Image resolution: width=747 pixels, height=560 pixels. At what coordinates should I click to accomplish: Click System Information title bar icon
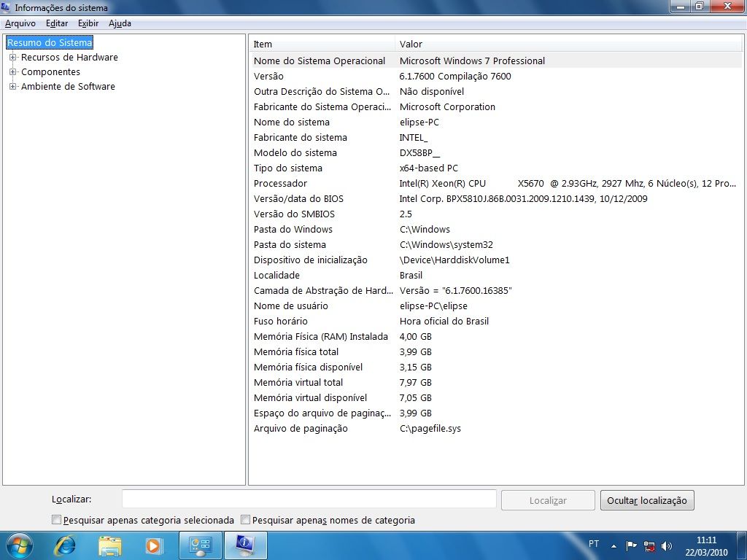point(6,7)
